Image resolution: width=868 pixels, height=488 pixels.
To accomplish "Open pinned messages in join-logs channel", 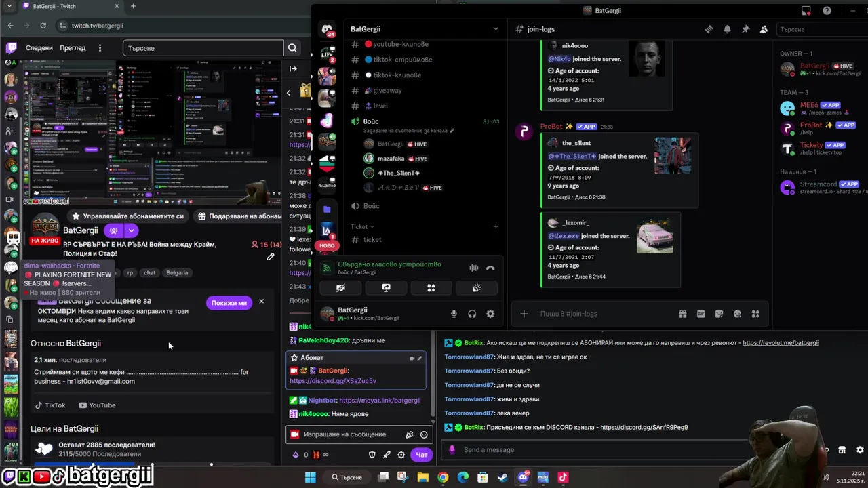I will point(745,29).
